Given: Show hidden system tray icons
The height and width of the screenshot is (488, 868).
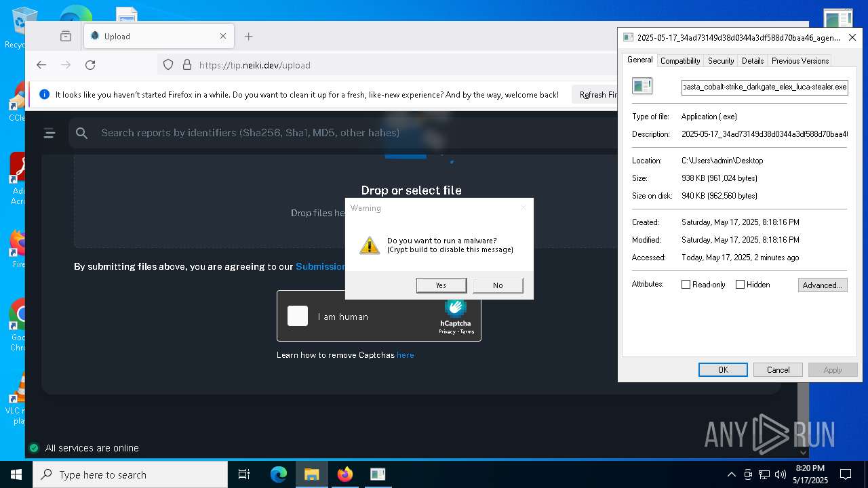Looking at the screenshot, I should [x=731, y=474].
